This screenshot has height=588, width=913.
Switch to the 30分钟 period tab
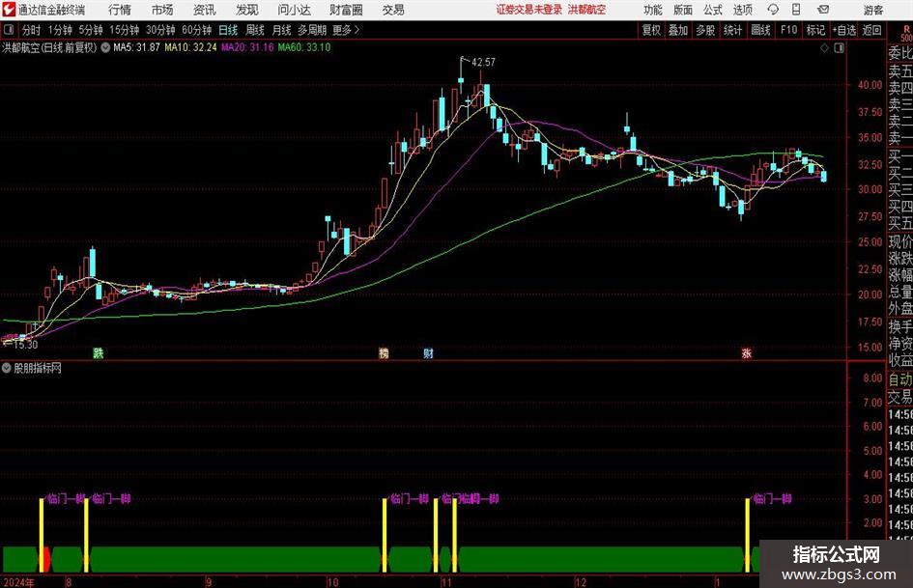160,30
